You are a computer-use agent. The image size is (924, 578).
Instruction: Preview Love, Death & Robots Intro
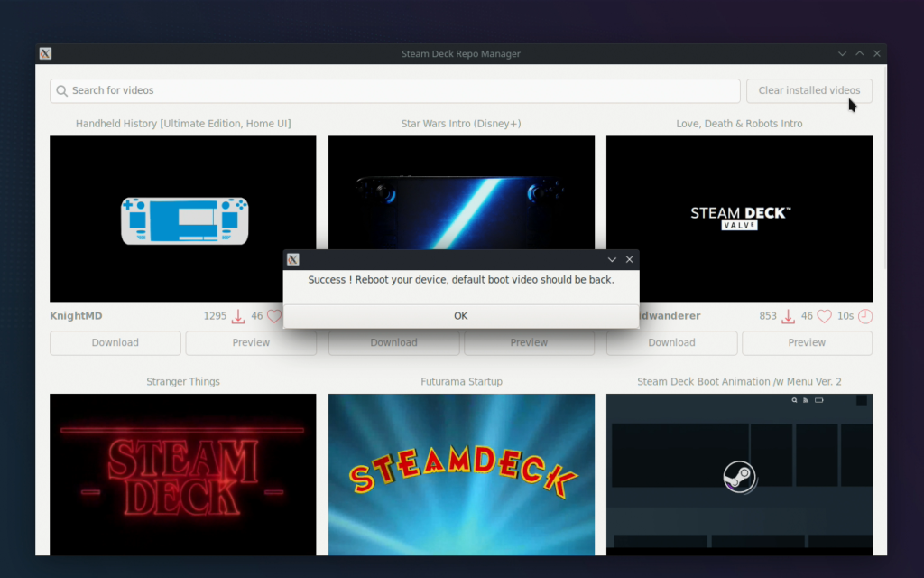(808, 342)
